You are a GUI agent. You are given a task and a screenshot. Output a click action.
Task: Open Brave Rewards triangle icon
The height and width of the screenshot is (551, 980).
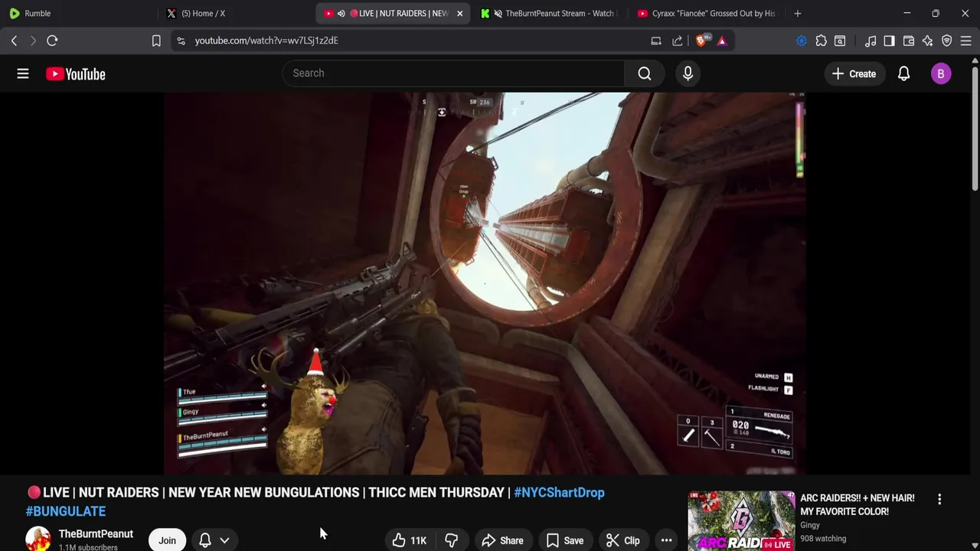[x=722, y=41]
